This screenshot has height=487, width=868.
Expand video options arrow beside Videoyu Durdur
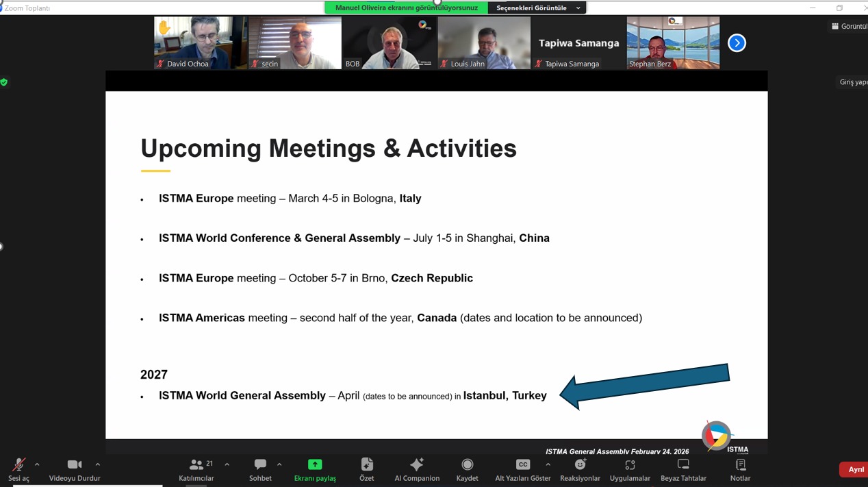click(97, 464)
